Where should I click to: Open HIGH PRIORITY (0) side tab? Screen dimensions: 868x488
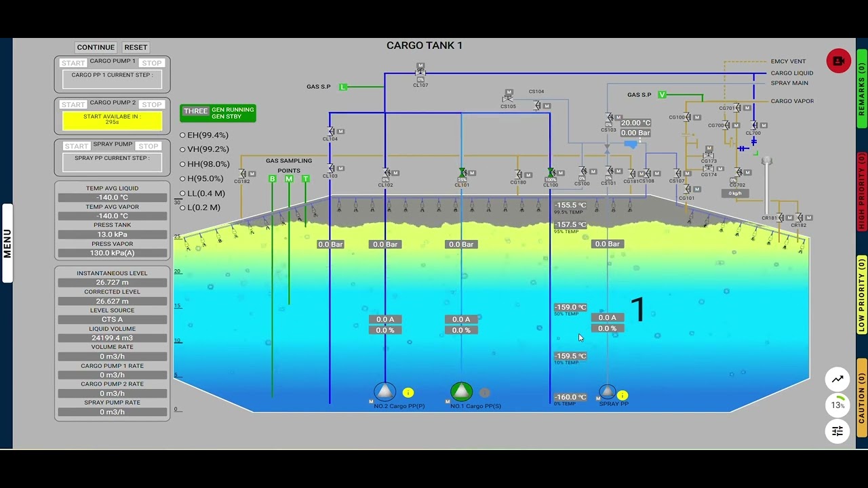(862, 192)
